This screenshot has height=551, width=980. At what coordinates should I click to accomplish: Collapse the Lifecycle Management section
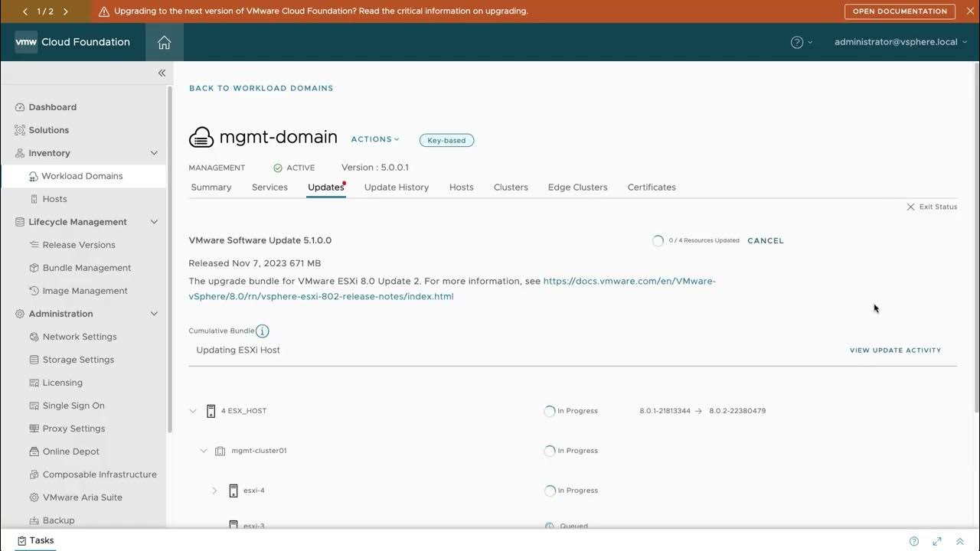click(x=154, y=222)
